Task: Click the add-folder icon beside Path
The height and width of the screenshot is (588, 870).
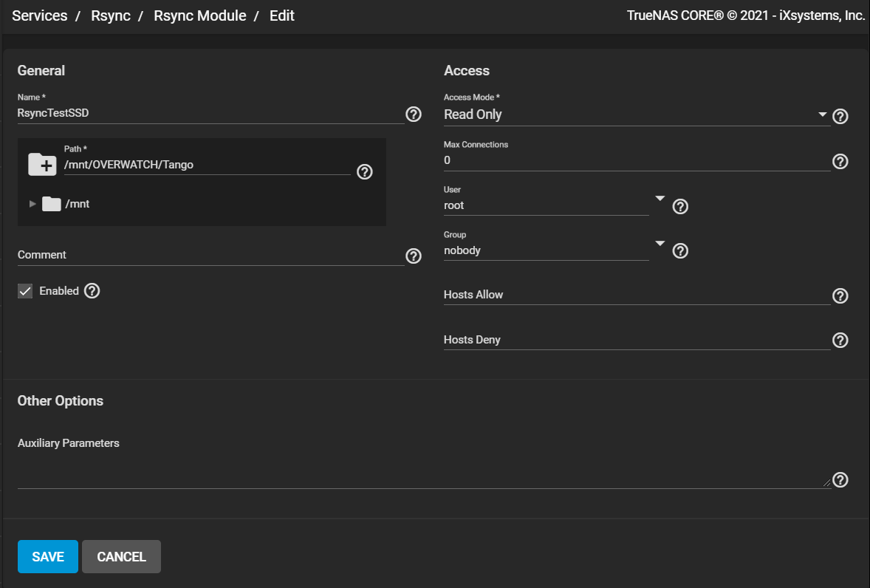Action: [x=42, y=164]
